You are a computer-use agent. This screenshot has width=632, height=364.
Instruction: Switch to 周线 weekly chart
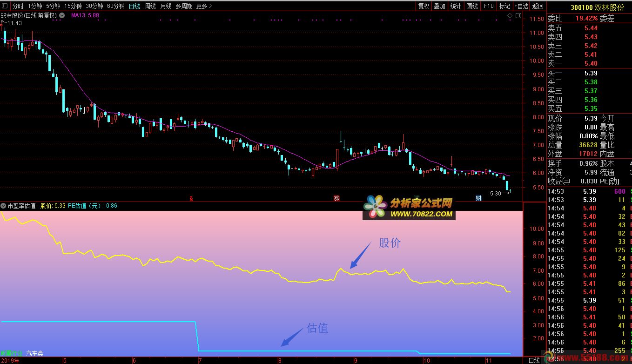click(x=150, y=6)
